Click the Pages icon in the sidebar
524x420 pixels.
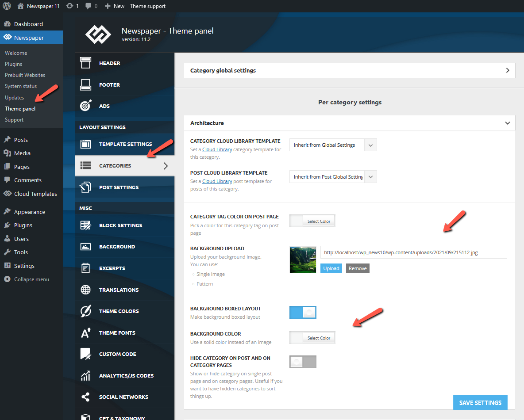tap(8, 167)
